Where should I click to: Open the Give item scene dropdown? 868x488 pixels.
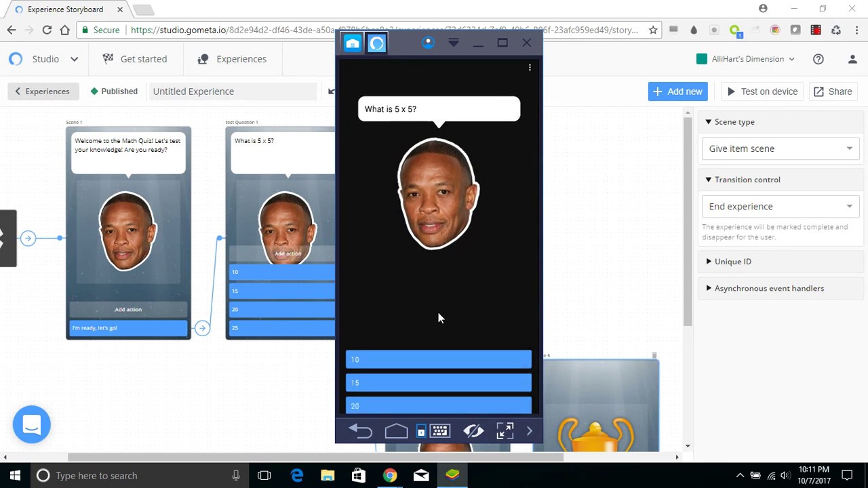(781, 148)
